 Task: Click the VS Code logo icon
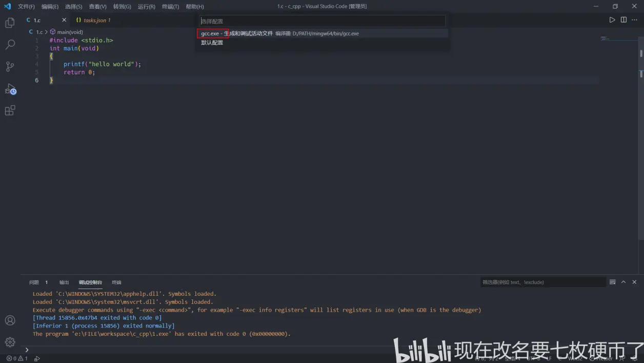(x=7, y=6)
